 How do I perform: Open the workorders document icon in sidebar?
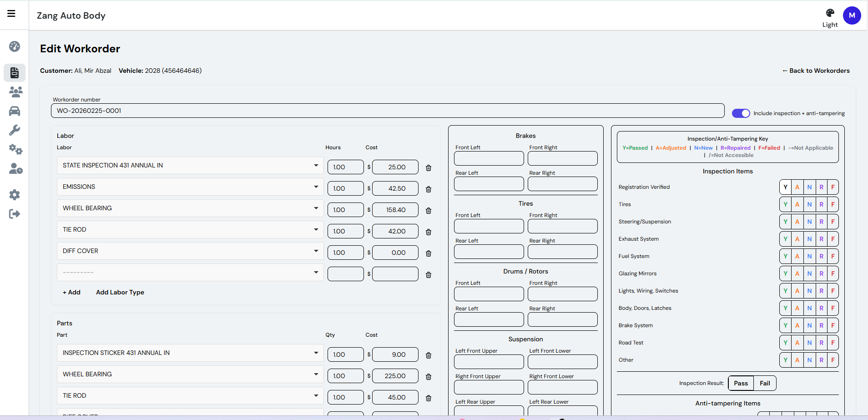(x=15, y=73)
